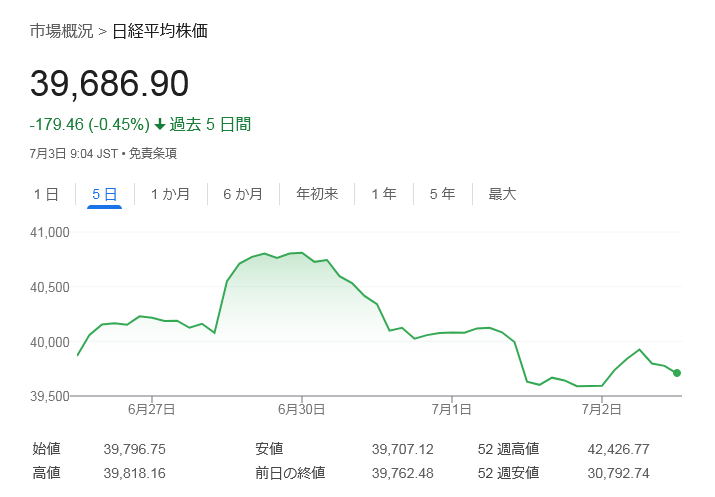Click the 6月30日 date axis label

click(301, 409)
